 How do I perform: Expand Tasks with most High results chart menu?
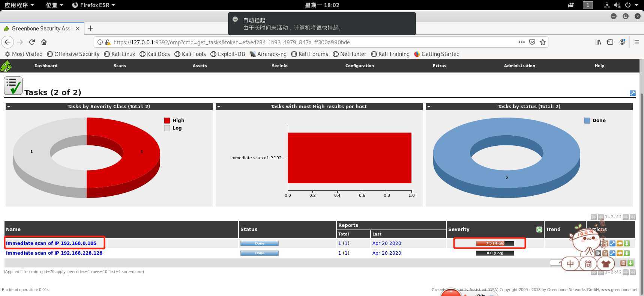click(x=219, y=107)
